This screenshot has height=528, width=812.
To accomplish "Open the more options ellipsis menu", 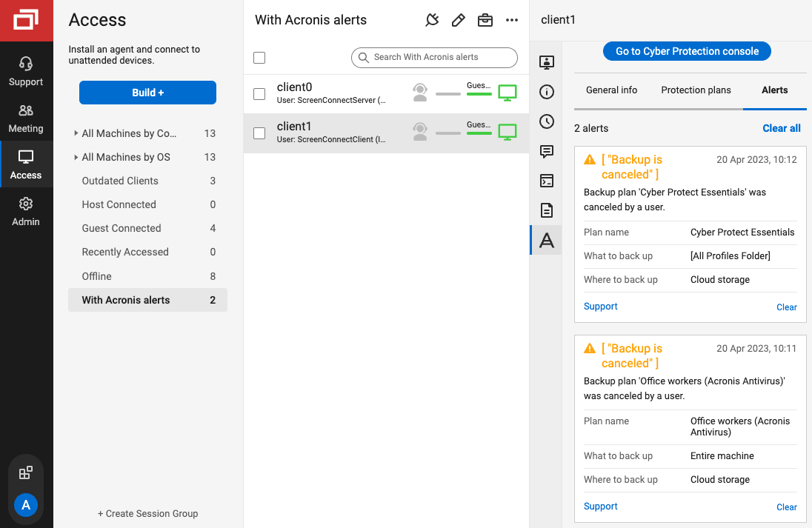I will pos(512,20).
